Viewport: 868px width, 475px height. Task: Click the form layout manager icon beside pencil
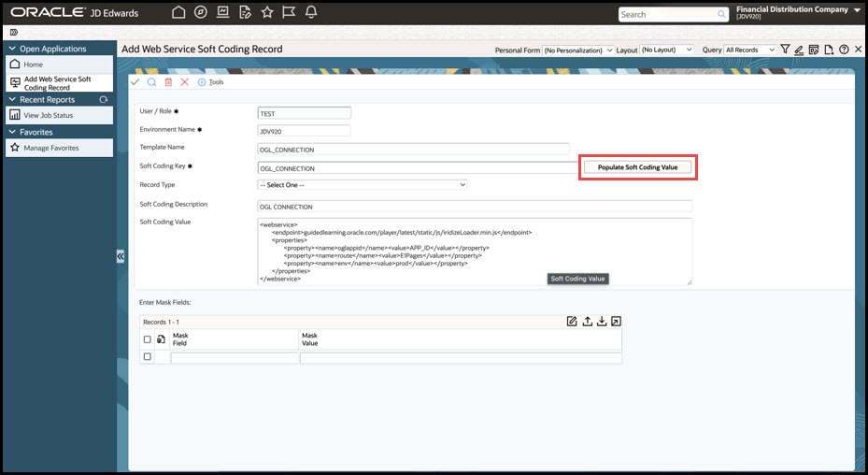pos(814,50)
